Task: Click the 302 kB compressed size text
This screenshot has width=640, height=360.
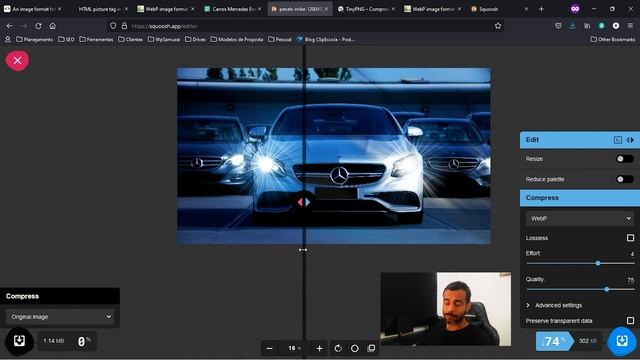Action: (x=588, y=341)
